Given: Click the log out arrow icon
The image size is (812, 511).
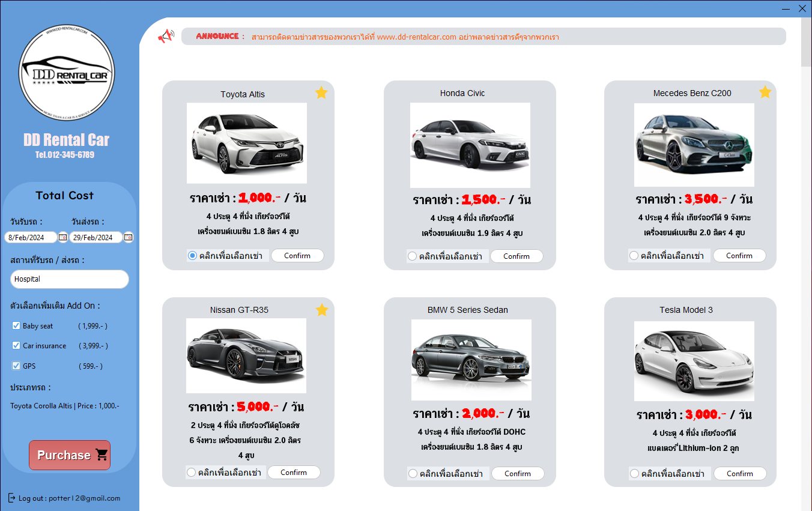Looking at the screenshot, I should pyautogui.click(x=12, y=498).
